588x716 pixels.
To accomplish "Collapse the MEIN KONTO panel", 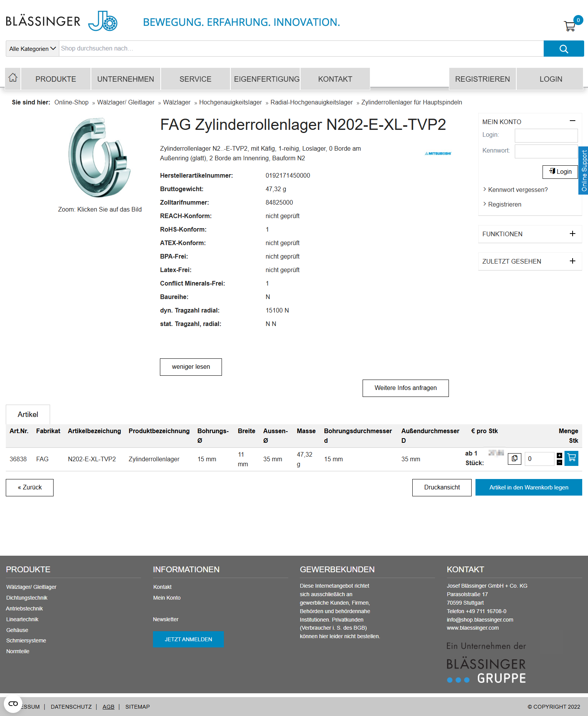I will tap(572, 121).
